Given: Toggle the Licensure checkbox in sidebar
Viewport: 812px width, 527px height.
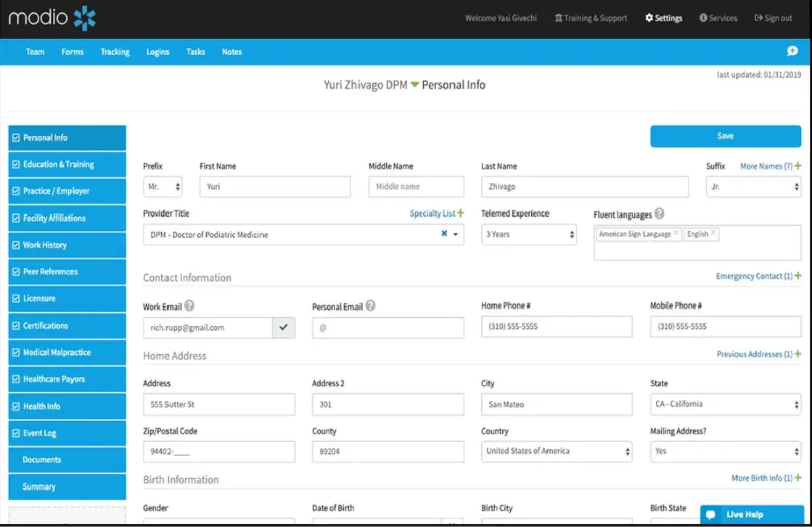Looking at the screenshot, I should click(16, 298).
